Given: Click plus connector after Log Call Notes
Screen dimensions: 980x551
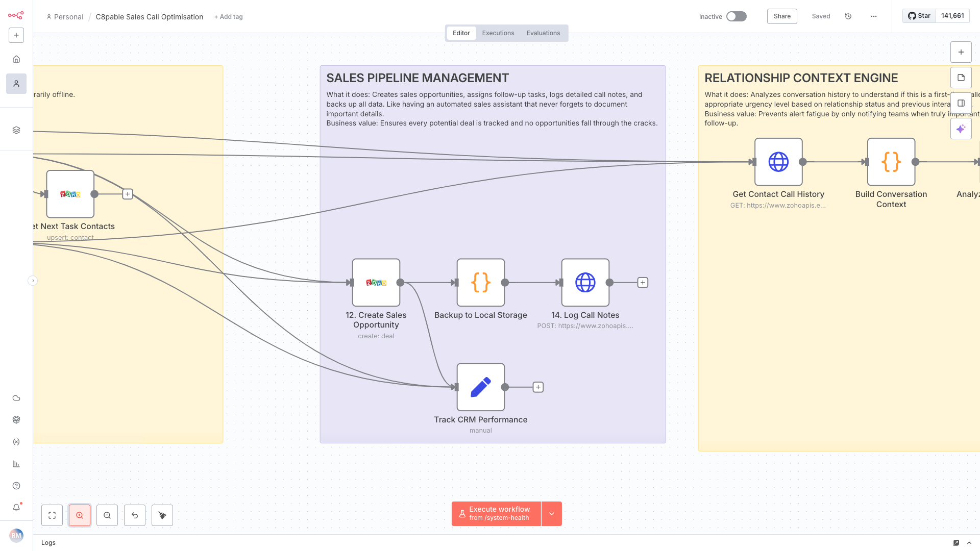Looking at the screenshot, I should pos(643,283).
